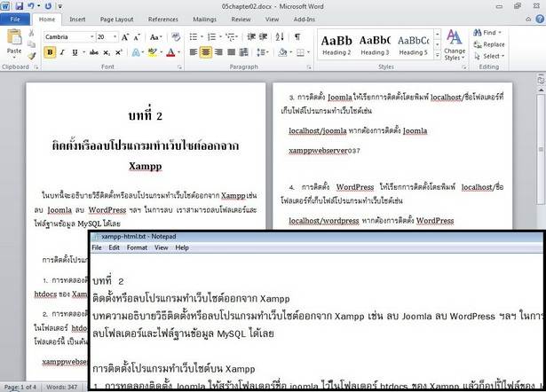Click the Replace icon in Editing group
This screenshot has height=392, width=546.
point(488,44)
